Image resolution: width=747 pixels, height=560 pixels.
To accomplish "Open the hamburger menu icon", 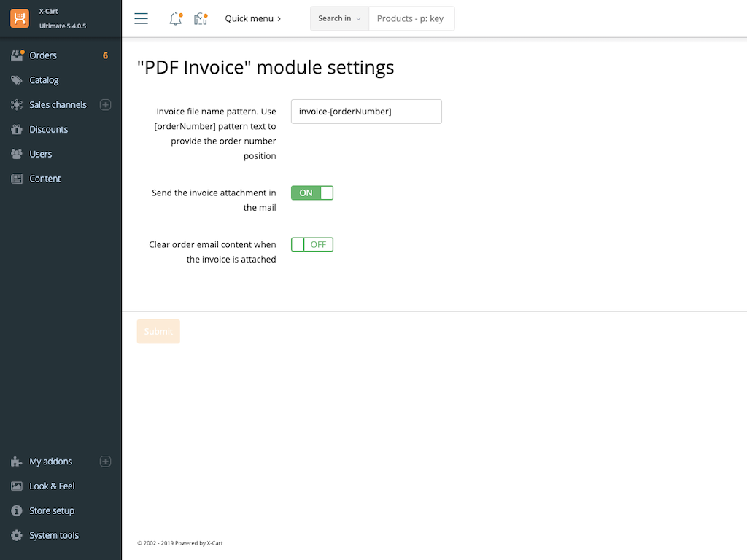I will coord(142,18).
